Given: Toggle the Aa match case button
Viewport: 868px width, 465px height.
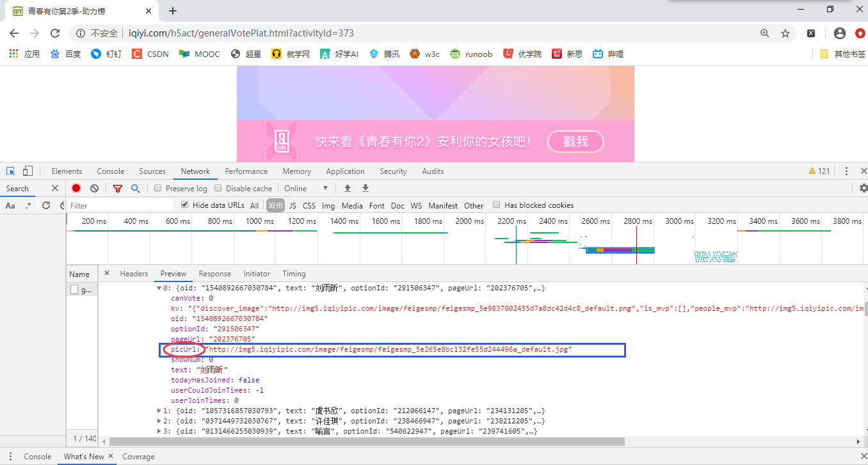Looking at the screenshot, I should (x=10, y=205).
